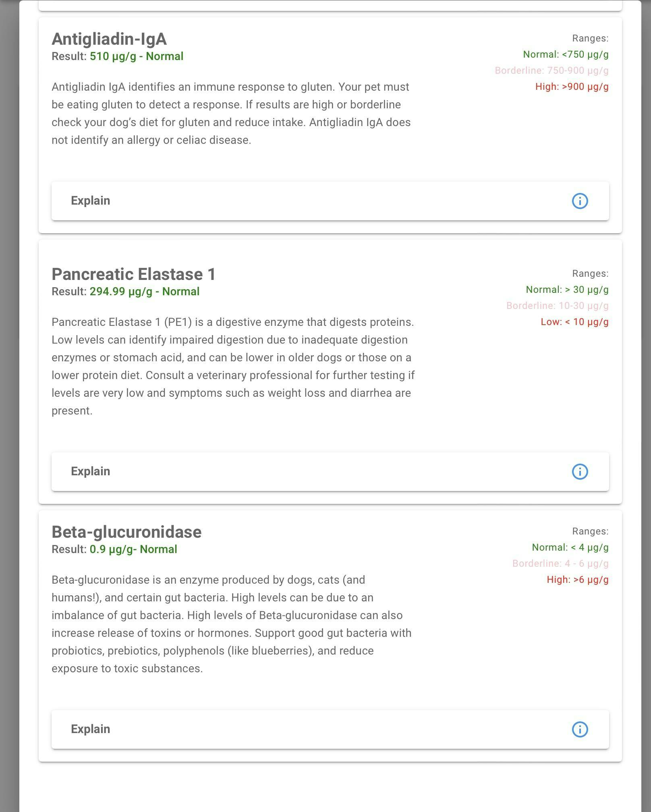Image resolution: width=651 pixels, height=812 pixels.
Task: Click the info icon for Pancreatic Elastase 1
Action: (x=580, y=471)
